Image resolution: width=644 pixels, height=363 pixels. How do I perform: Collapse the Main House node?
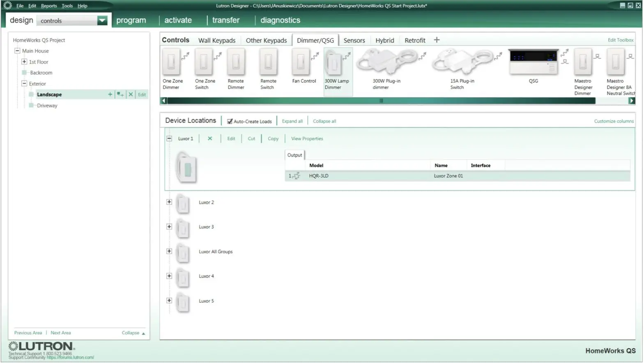(17, 51)
